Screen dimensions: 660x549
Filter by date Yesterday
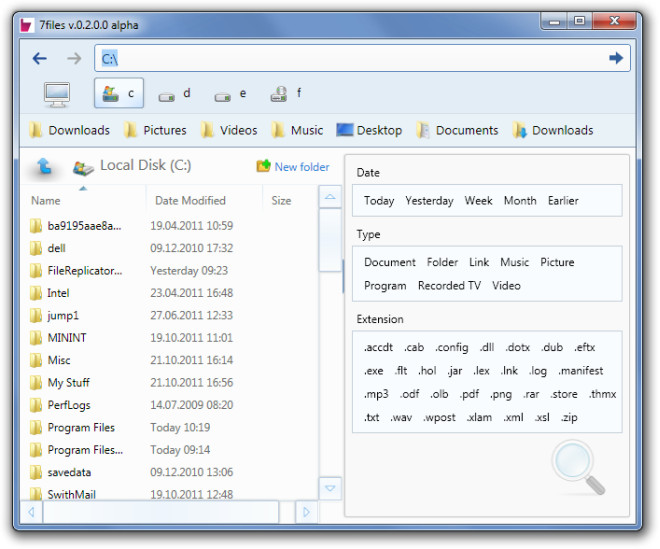click(429, 201)
